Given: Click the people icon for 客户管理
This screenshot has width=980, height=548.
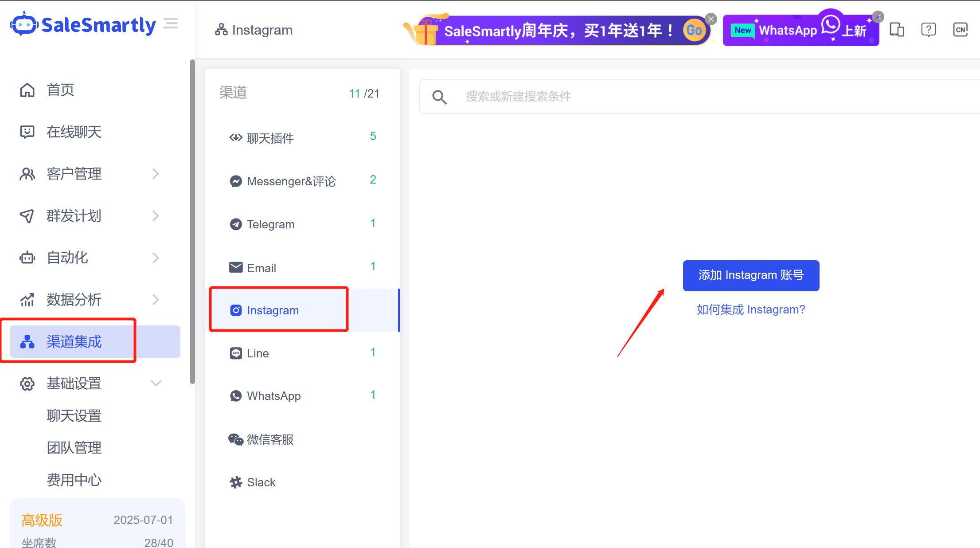Looking at the screenshot, I should click(x=27, y=174).
